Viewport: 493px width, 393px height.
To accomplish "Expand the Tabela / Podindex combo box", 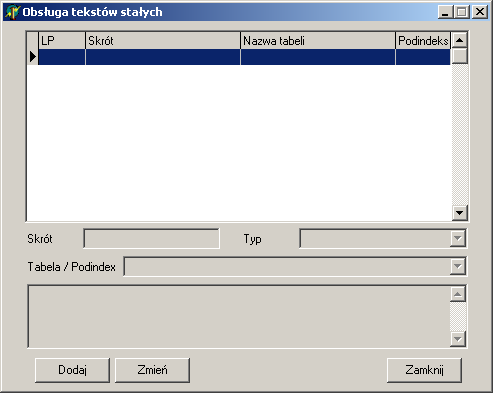I will coord(458,266).
